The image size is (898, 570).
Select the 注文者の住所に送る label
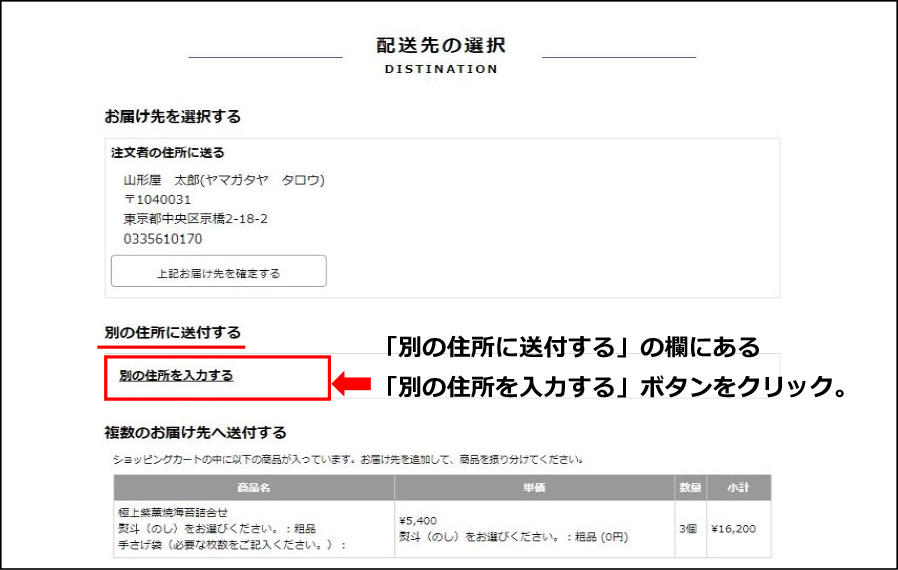(x=167, y=153)
